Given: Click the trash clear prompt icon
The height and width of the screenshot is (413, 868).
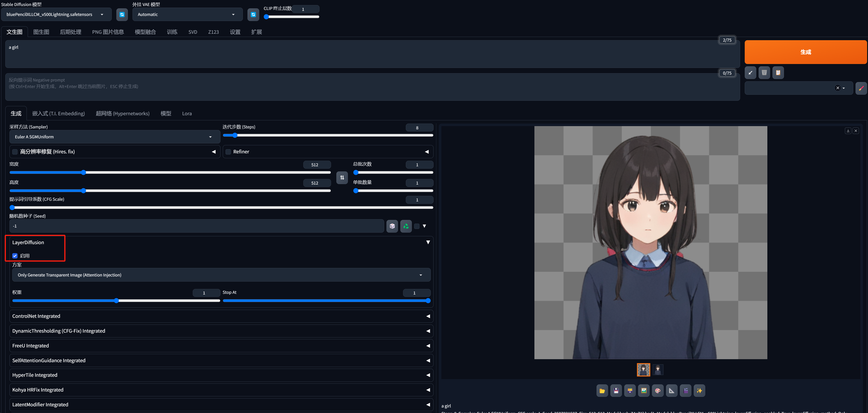Looking at the screenshot, I should tap(764, 73).
